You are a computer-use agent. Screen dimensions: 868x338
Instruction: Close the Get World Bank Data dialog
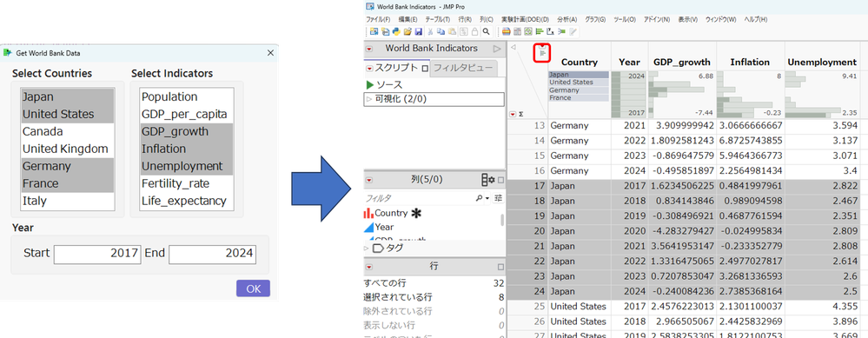coord(270,53)
